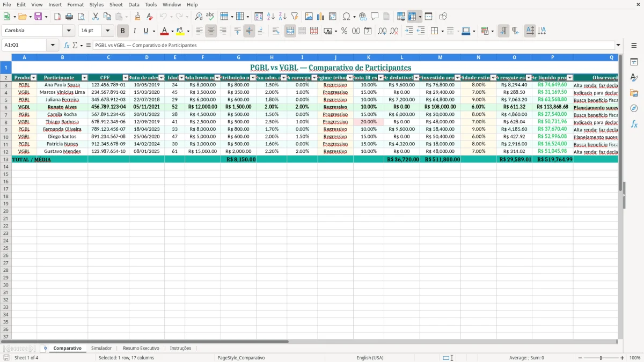This screenshot has height=362, width=644.
Task: Switch to the Instruções sheet tab
Action: pyautogui.click(x=180, y=348)
